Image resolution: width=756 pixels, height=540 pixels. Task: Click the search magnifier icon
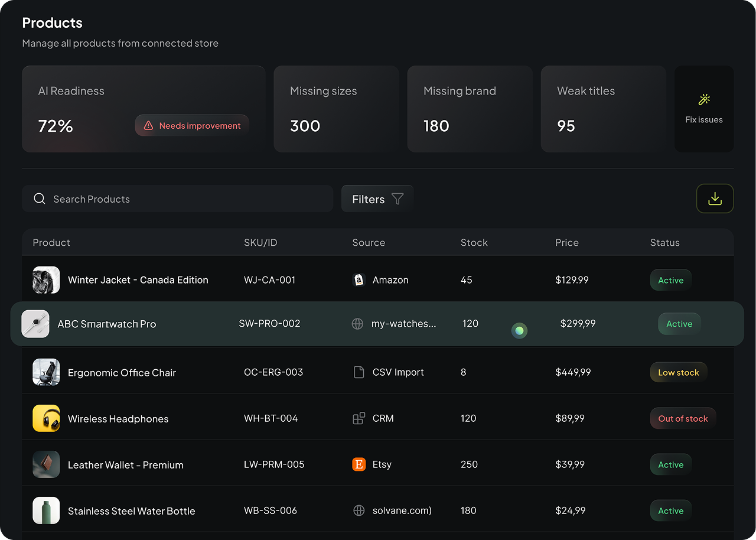39,199
